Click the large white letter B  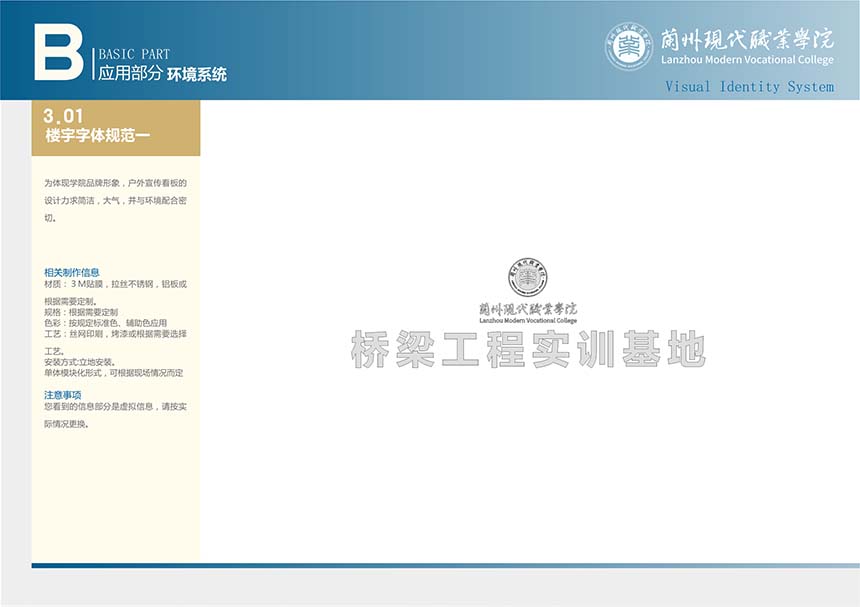58,51
